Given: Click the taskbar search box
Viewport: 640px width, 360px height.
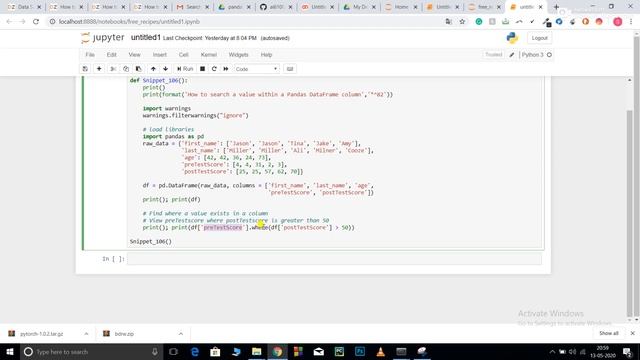Looking at the screenshot, I should (x=91, y=351).
